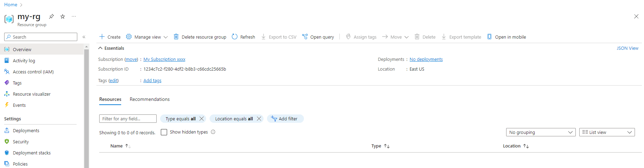The image size is (644, 168).
Task: Click the info icon beside Show hidden types
Action: pos(213,132)
